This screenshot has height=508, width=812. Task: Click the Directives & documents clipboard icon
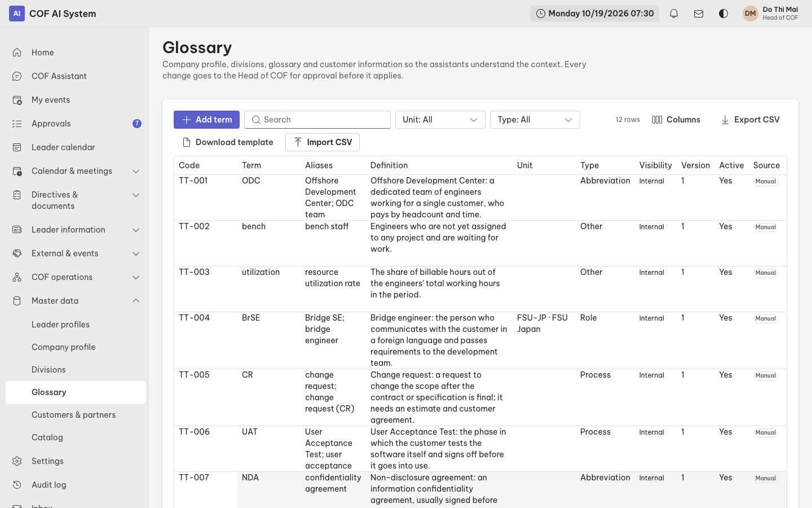17,195
